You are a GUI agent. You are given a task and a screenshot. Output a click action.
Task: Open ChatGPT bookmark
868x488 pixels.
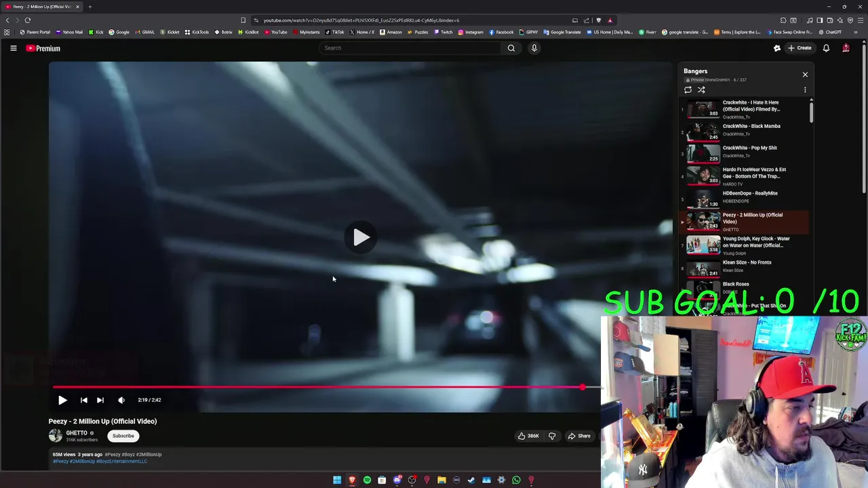coord(829,32)
